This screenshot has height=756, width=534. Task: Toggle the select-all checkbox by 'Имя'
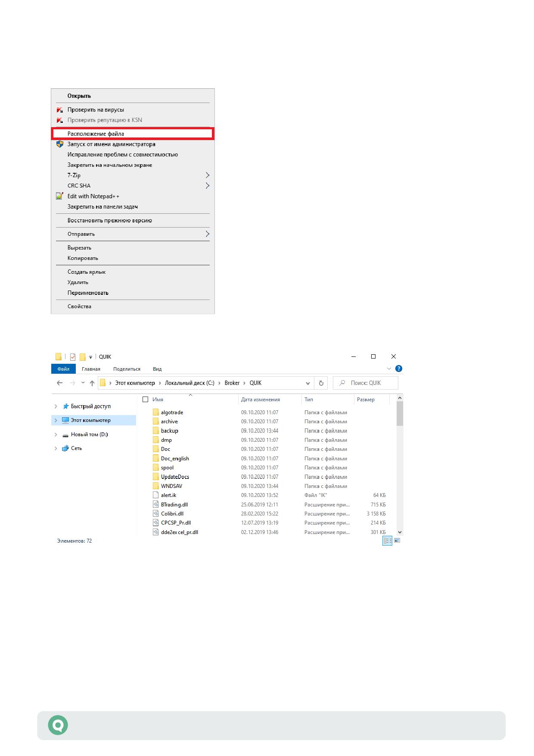[x=146, y=400]
